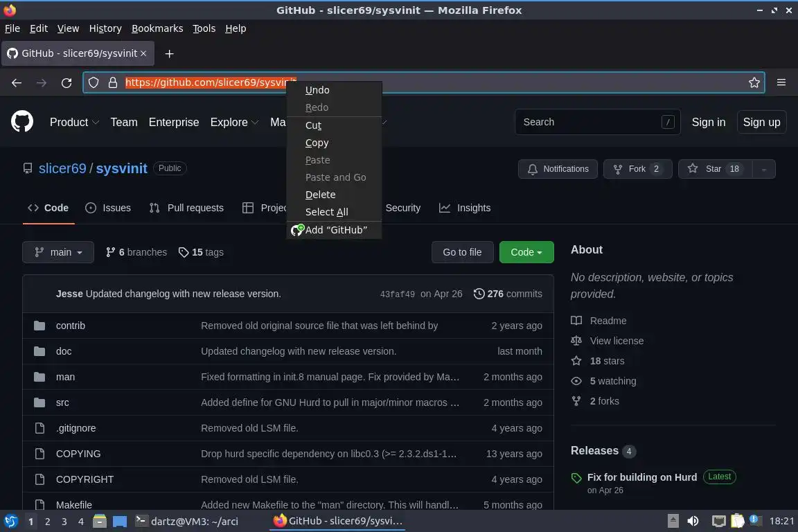Click the branch icon beside 6 branches

110,252
